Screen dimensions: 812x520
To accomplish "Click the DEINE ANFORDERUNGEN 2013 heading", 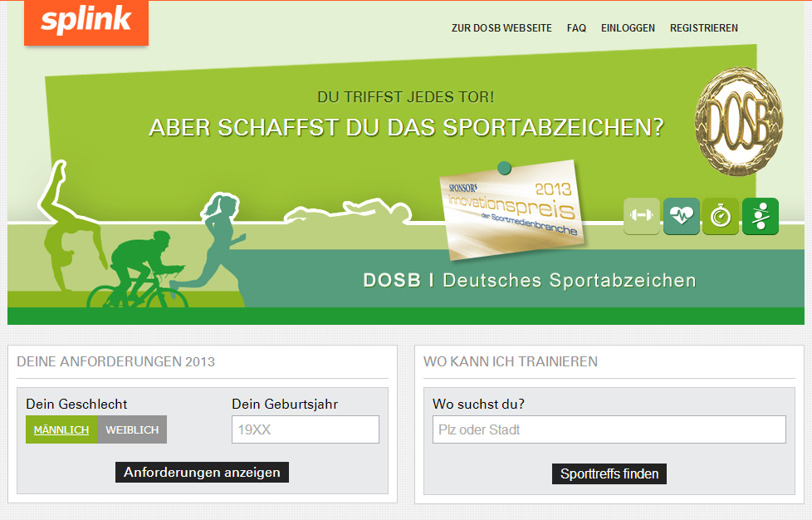I will (115, 361).
